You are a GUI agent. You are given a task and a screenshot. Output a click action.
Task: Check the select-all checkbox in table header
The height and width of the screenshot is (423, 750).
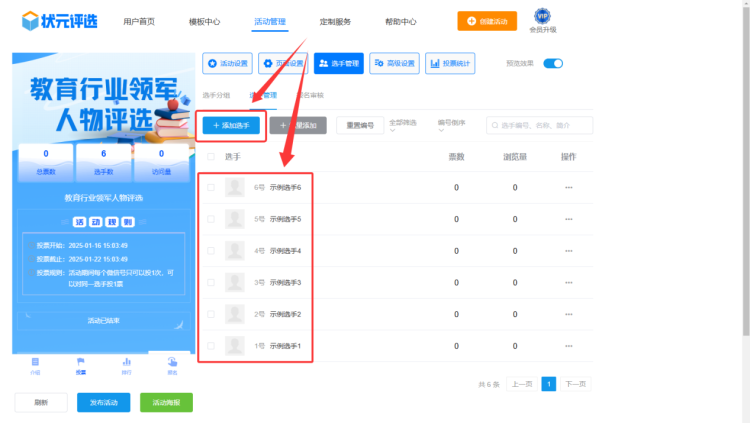pyautogui.click(x=210, y=157)
